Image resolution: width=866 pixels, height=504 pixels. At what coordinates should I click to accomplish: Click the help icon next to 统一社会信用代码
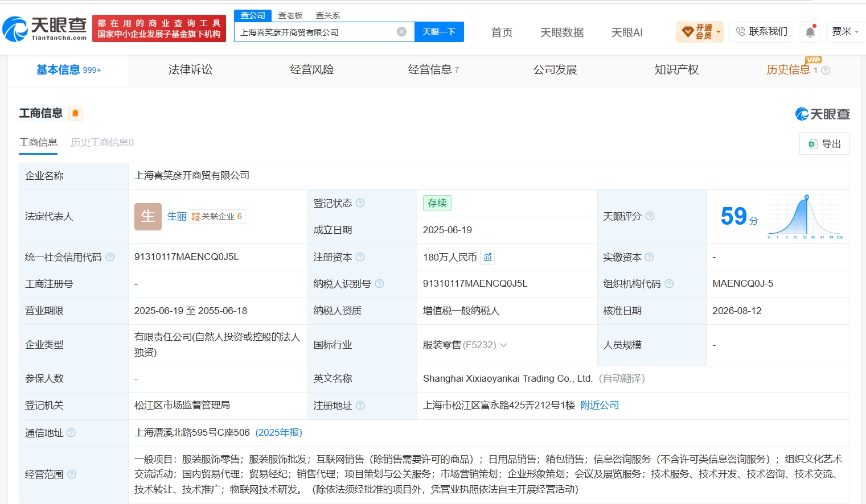point(110,257)
